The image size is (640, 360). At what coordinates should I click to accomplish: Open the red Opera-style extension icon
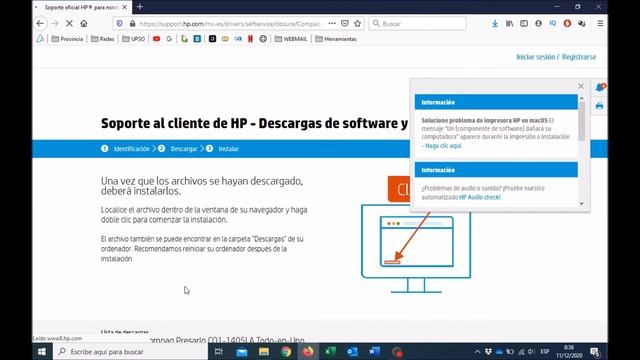coord(567,24)
